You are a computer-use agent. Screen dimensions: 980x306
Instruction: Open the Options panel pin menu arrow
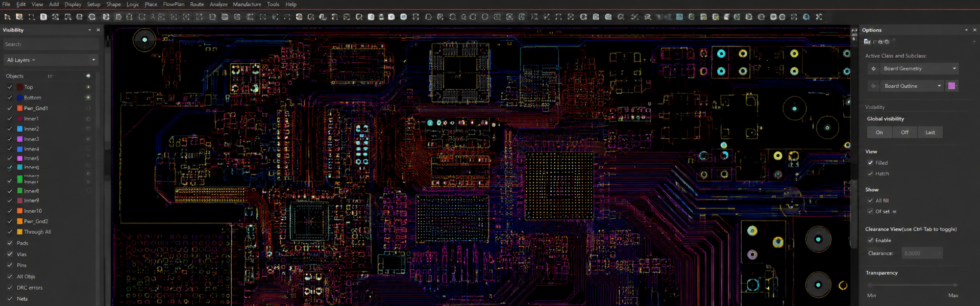tap(966, 30)
